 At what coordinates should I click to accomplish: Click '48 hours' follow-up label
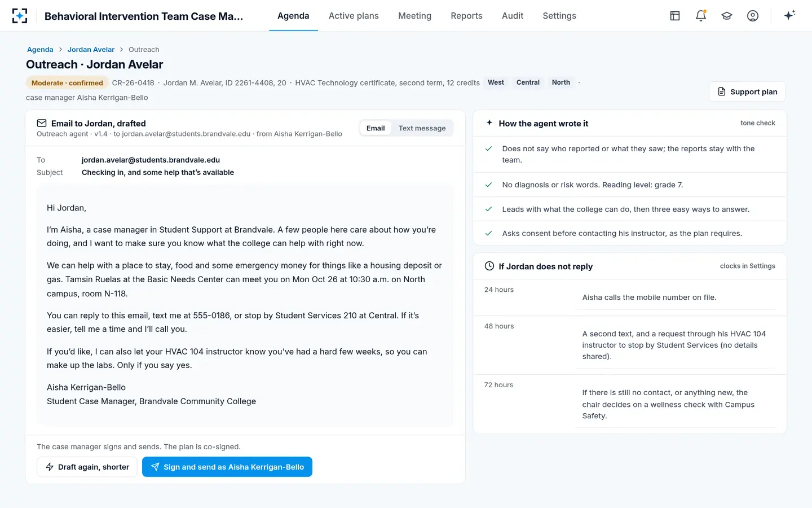(x=499, y=326)
